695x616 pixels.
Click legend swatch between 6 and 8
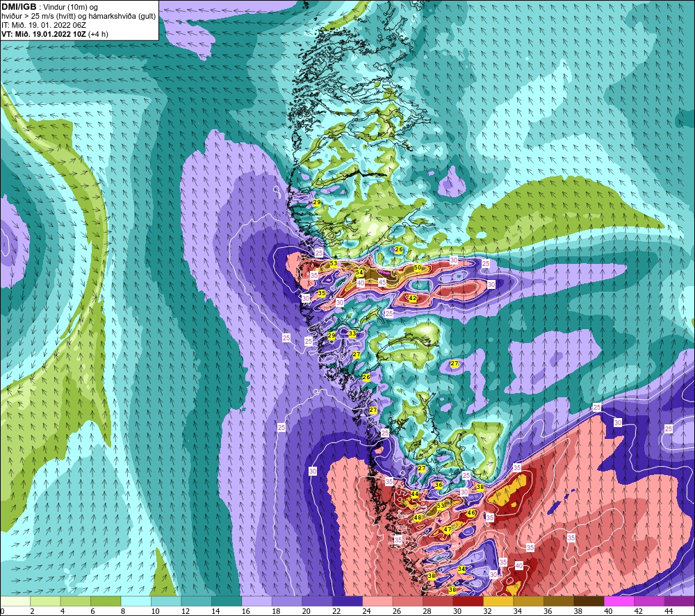(x=106, y=601)
